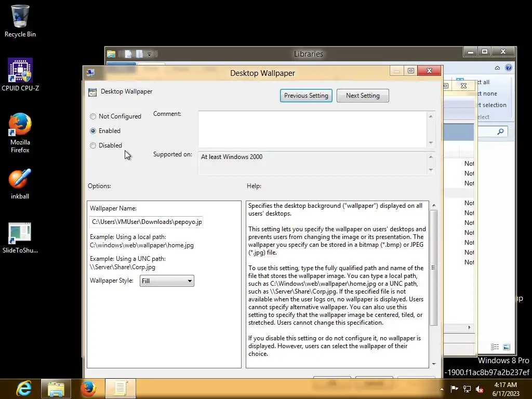The width and height of the screenshot is (532, 399).
Task: Click Supported on box down arrow
Action: [x=431, y=170]
